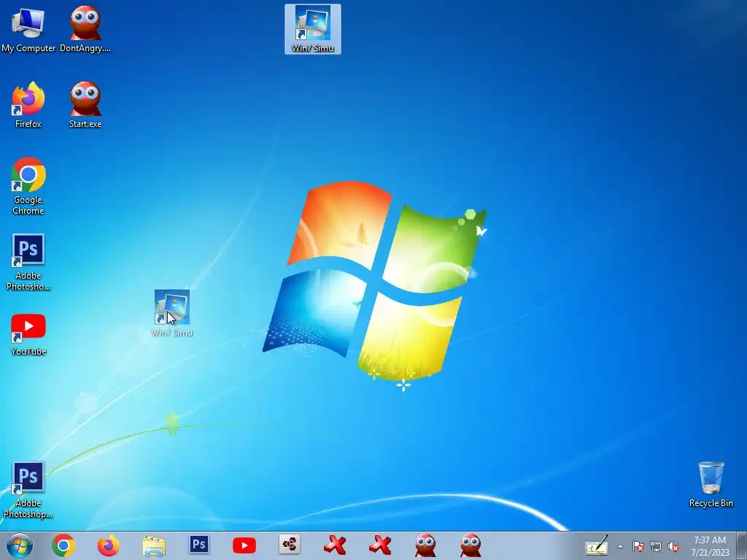The image size is (747, 560).
Task: Click the Show Desktop strip beside the clock
Action: click(742, 545)
